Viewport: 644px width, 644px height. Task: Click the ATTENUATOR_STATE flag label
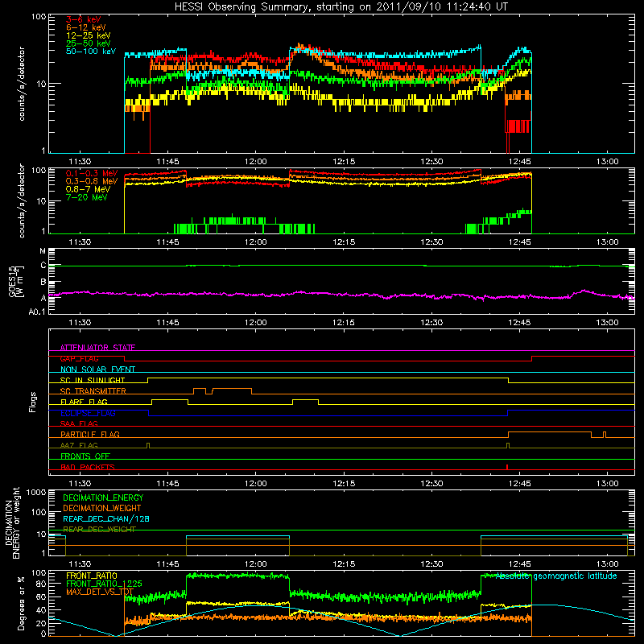97,348
